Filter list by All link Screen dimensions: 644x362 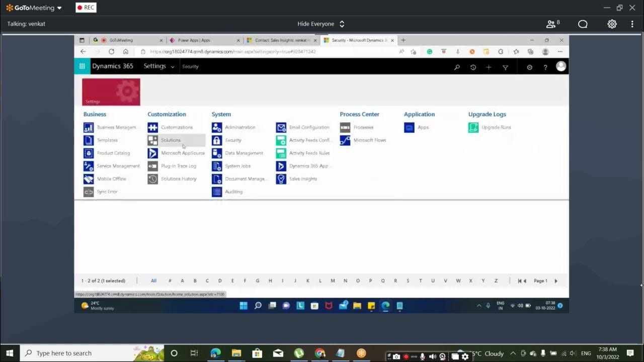(x=153, y=281)
